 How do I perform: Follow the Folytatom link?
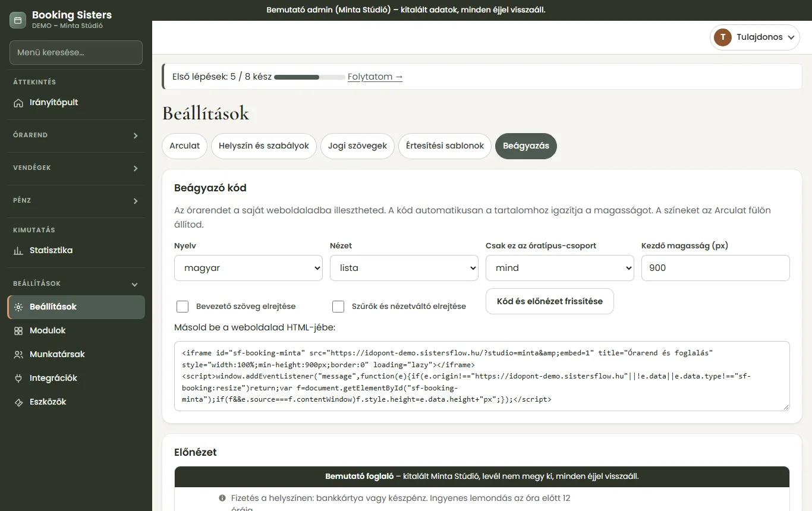pos(375,77)
